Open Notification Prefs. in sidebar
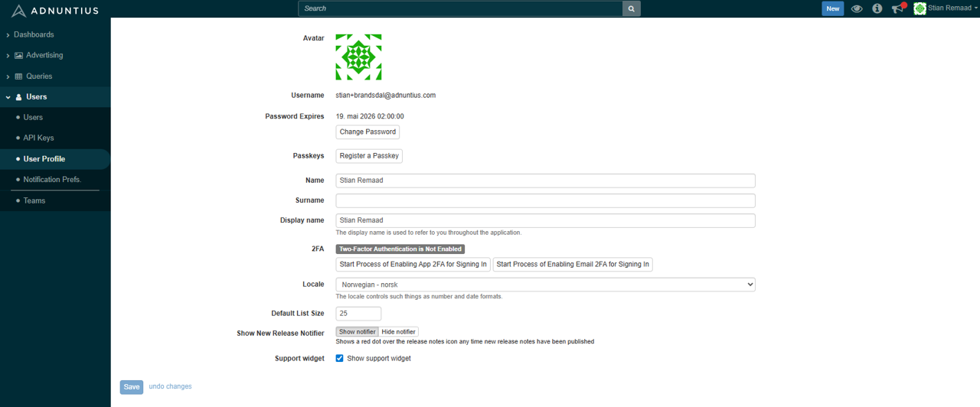The image size is (980, 407). pyautogui.click(x=52, y=179)
